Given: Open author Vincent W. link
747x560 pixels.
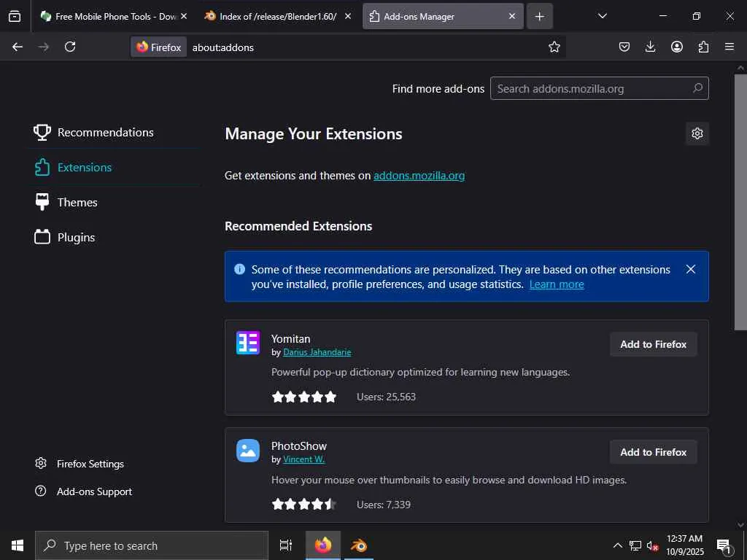Looking at the screenshot, I should [x=304, y=459].
